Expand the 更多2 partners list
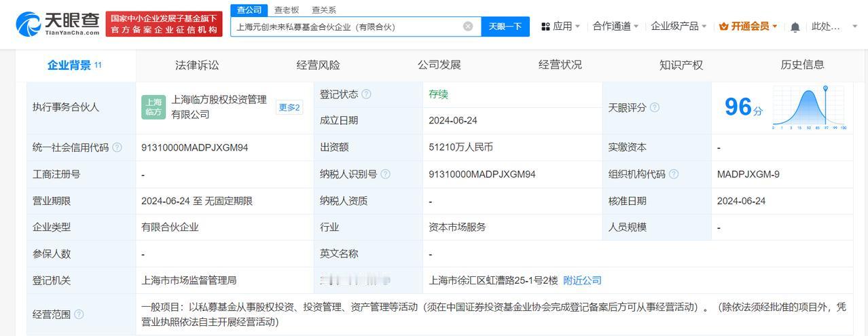Image resolution: width=868 pixels, height=336 pixels. coord(290,107)
